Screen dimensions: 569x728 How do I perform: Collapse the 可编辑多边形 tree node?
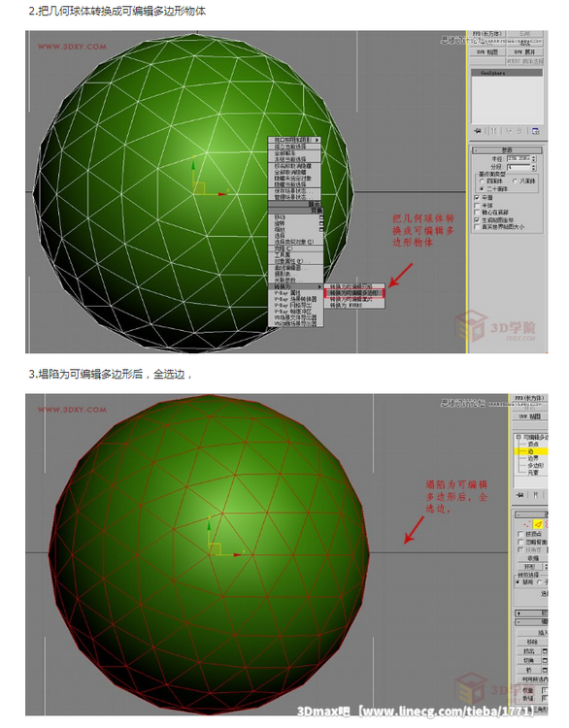pos(518,437)
